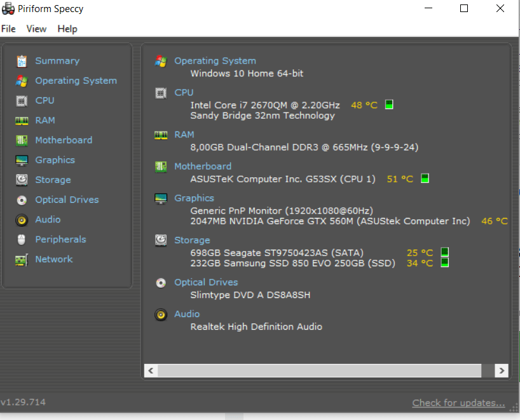
Task: Select Summary in the sidebar
Action: click(x=57, y=61)
